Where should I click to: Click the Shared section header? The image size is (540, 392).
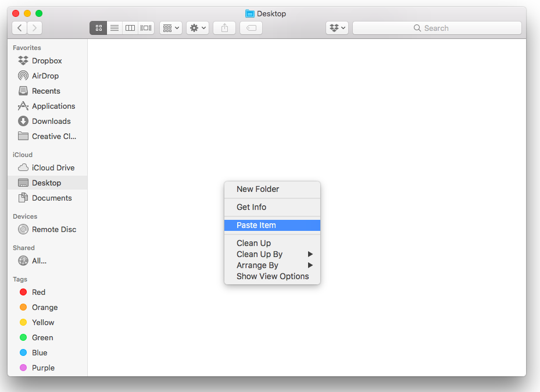pyautogui.click(x=24, y=248)
